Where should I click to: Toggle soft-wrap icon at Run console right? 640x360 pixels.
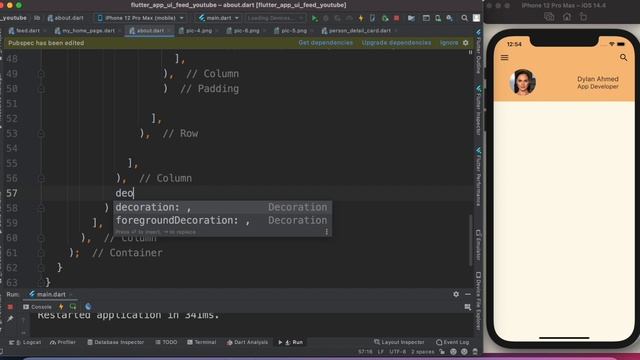click(x=468, y=307)
